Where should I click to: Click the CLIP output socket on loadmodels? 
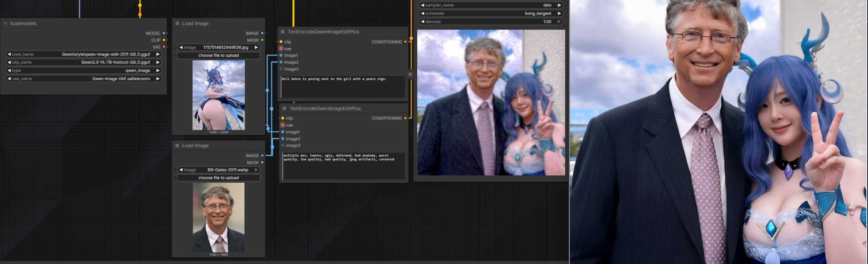pyautogui.click(x=164, y=40)
